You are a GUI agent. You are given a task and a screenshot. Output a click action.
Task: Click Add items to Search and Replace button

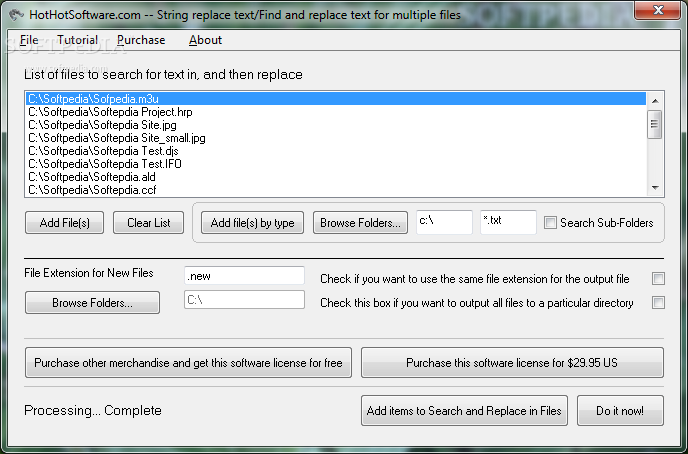pyautogui.click(x=464, y=411)
